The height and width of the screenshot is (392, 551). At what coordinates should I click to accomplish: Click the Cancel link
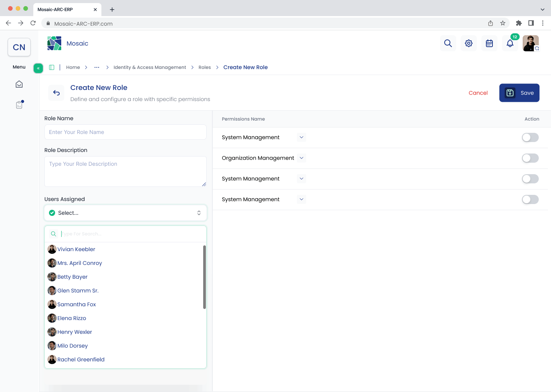coord(478,93)
